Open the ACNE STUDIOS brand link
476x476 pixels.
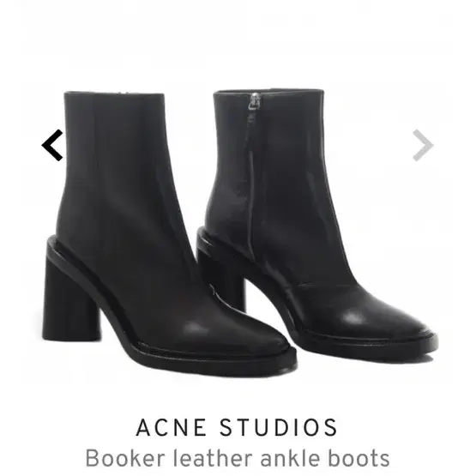237,427
